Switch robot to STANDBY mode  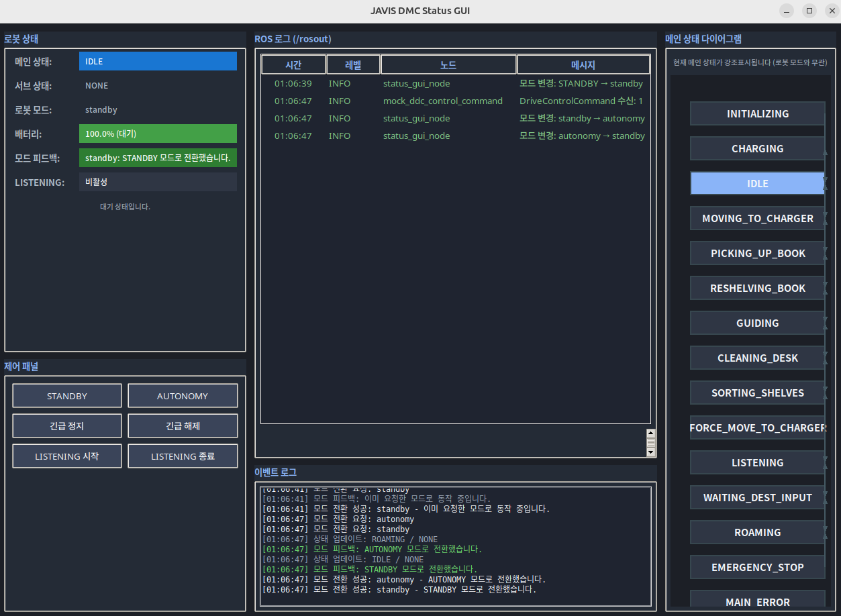pyautogui.click(x=67, y=396)
